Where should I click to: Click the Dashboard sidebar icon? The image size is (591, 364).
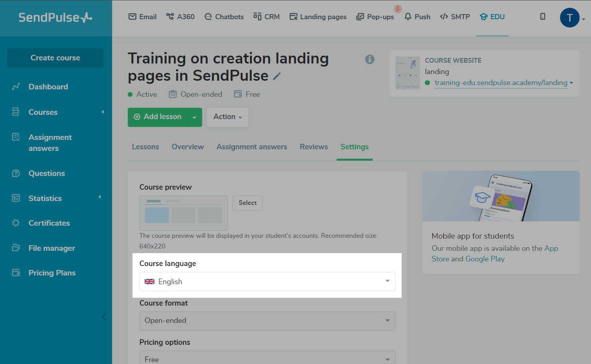click(16, 87)
